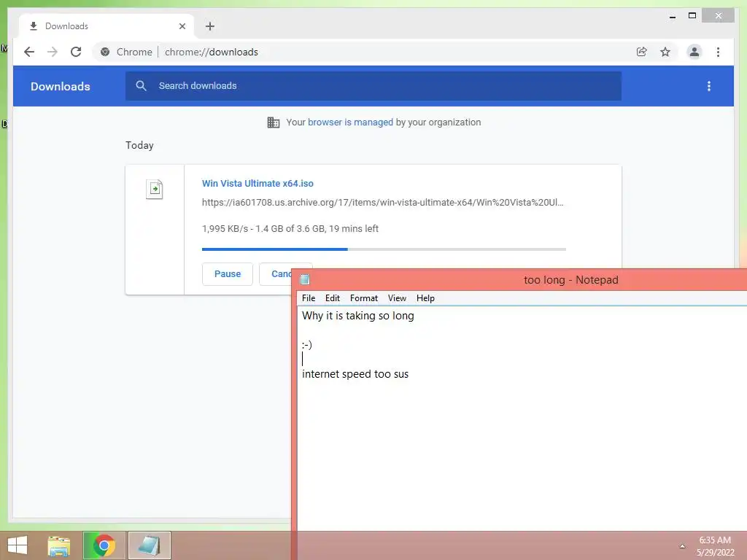Viewport: 747px width, 560px height.
Task: Go back using Chrome's back arrow
Action: [x=29, y=52]
